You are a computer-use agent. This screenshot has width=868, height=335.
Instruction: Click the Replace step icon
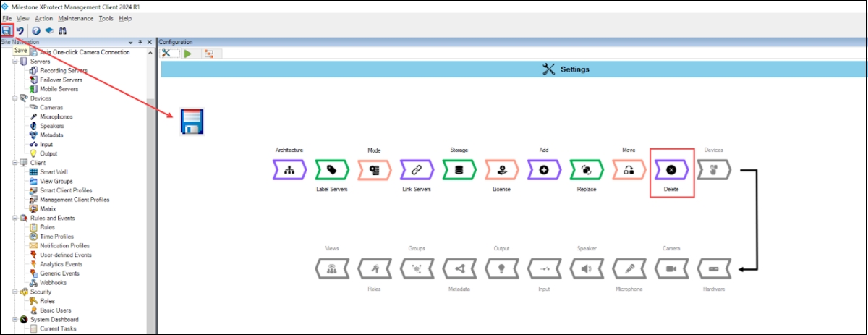[x=587, y=170]
